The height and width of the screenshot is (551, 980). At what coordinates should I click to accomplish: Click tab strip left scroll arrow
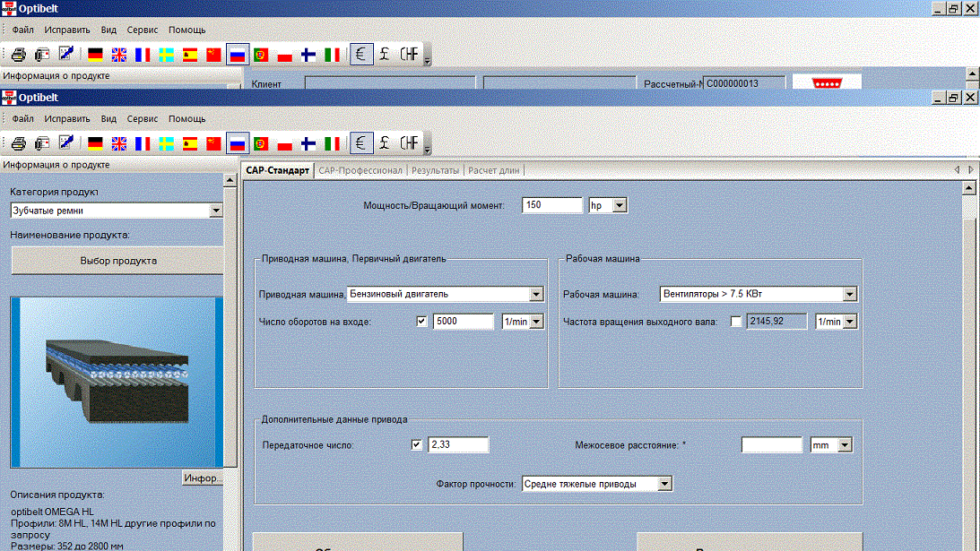click(957, 170)
